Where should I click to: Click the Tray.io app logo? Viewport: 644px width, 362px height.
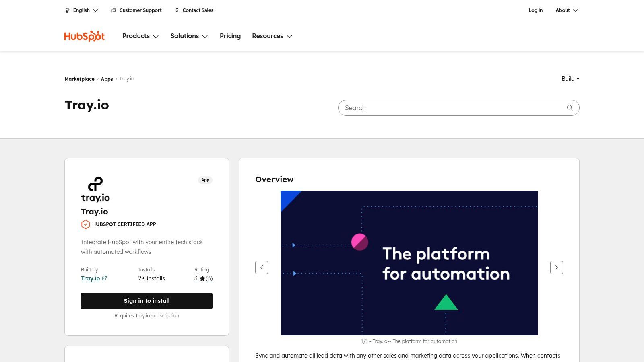[95, 188]
